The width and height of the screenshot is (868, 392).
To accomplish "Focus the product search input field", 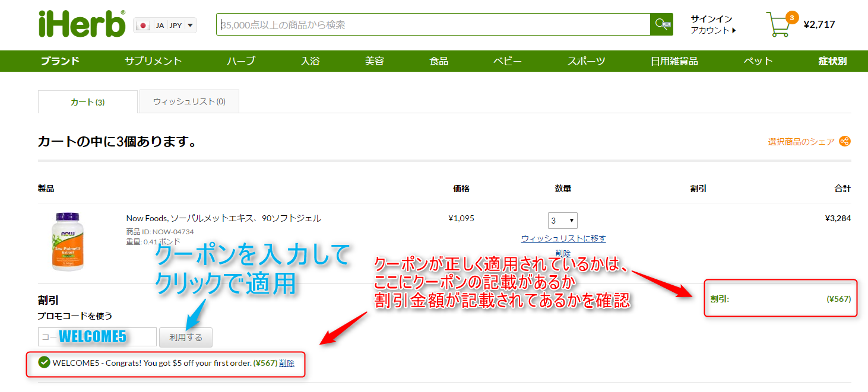I will pyautogui.click(x=433, y=24).
